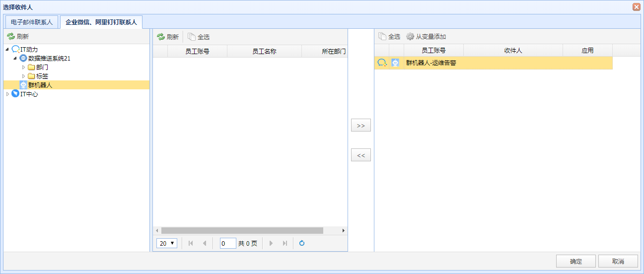Click the horizontal scrollbar of employee list

click(x=242, y=230)
